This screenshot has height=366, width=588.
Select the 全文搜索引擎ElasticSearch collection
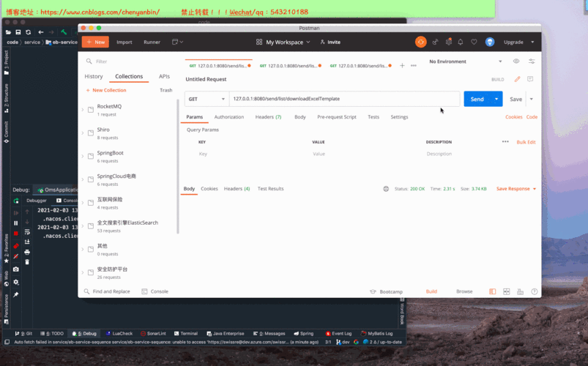point(127,226)
